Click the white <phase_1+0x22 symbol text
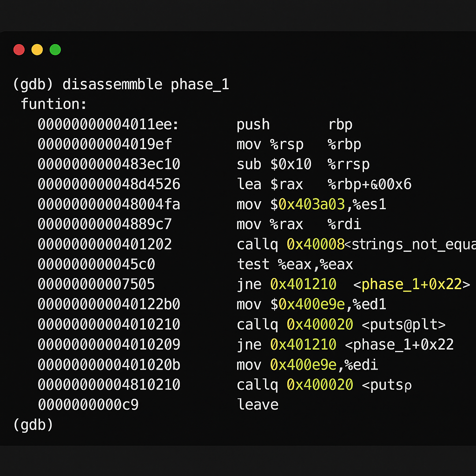Image resolution: width=476 pixels, height=476 pixels. [399, 345]
